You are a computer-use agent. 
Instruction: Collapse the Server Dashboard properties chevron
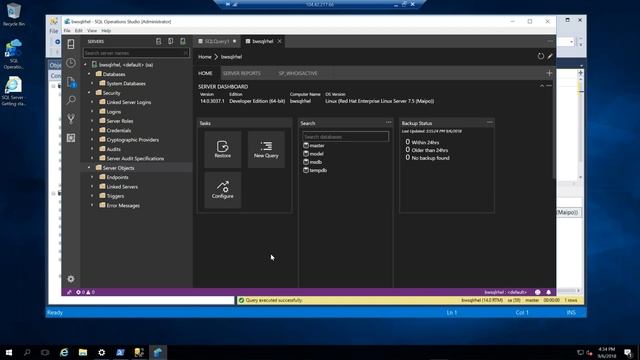click(542, 86)
